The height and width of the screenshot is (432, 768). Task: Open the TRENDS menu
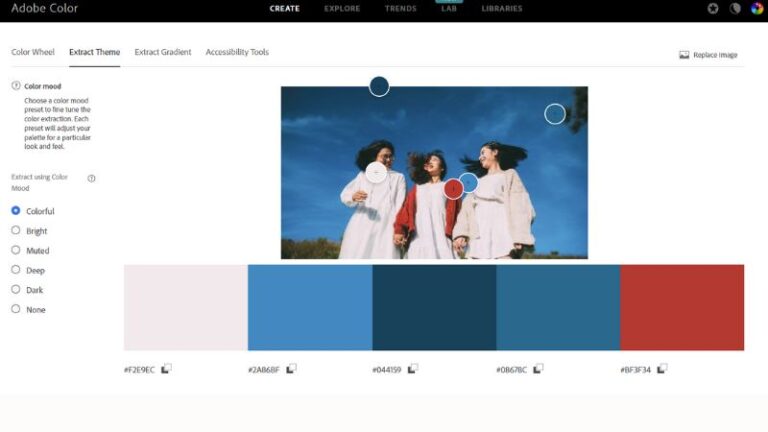coord(401,8)
